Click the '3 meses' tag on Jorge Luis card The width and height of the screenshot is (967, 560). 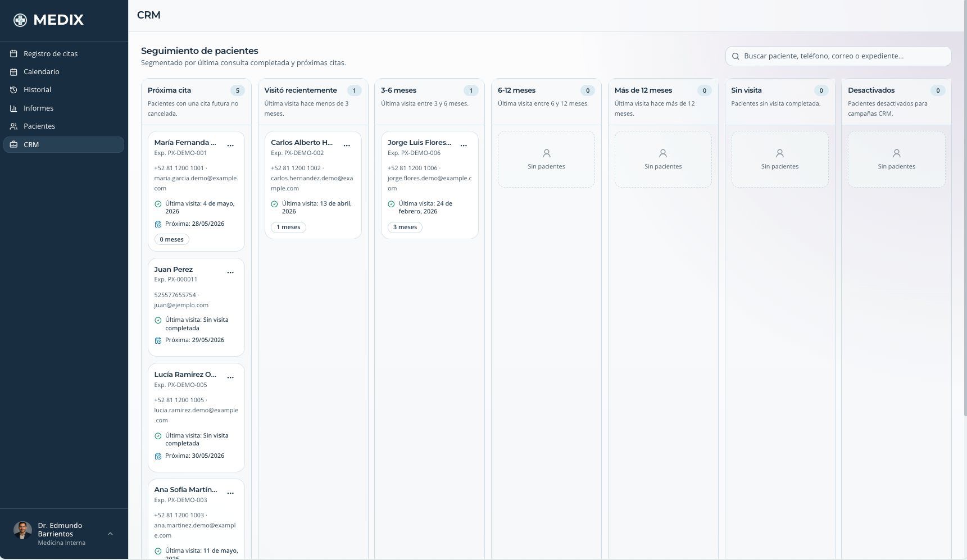point(405,227)
